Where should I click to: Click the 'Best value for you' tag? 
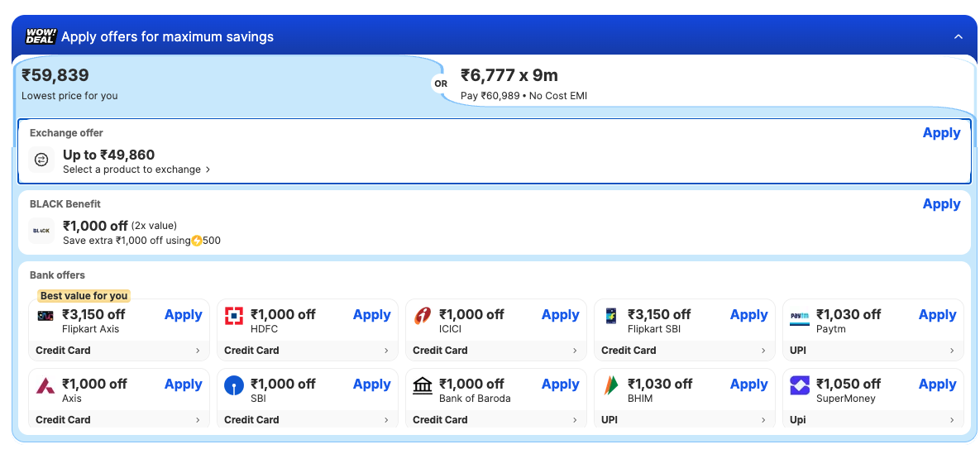(x=84, y=296)
